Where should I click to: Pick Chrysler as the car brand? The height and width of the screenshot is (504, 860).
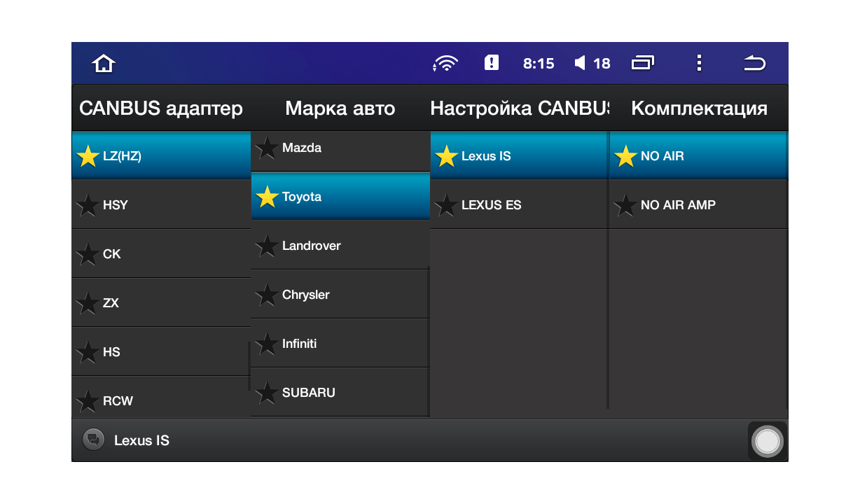(x=340, y=294)
